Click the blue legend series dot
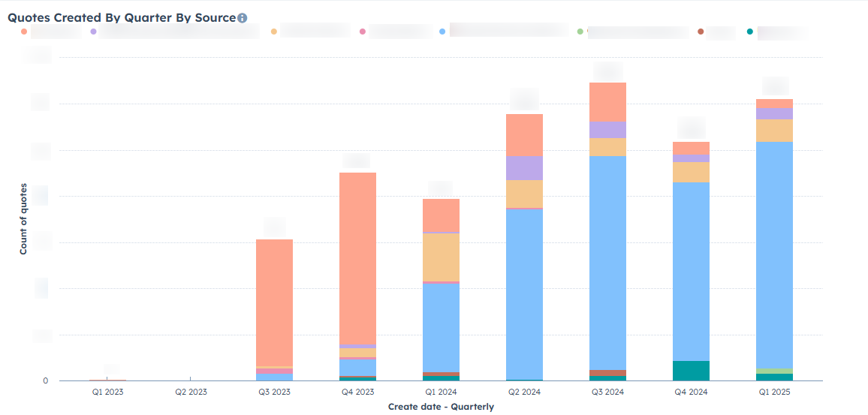The image size is (868, 415). pos(442,32)
